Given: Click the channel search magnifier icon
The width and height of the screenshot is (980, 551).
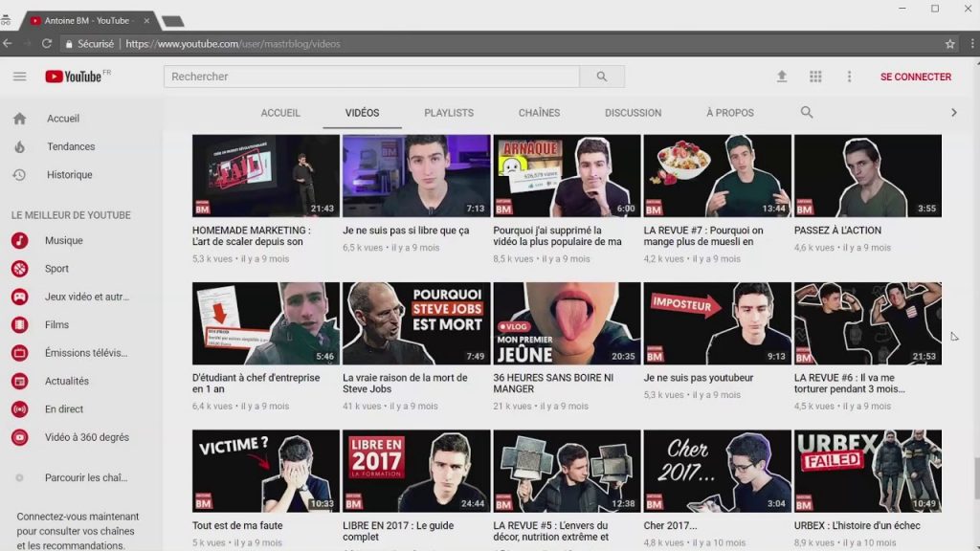Looking at the screenshot, I should tap(807, 112).
